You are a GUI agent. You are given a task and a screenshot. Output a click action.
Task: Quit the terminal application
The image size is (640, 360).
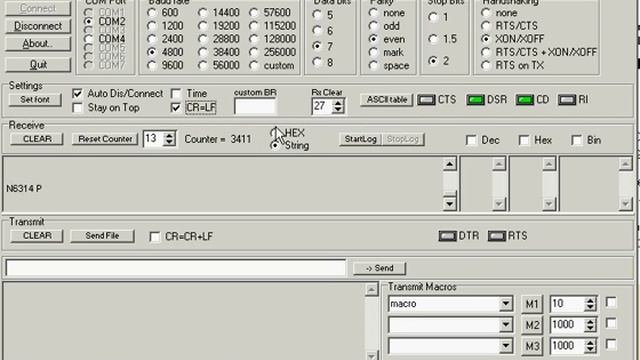pos(38,64)
